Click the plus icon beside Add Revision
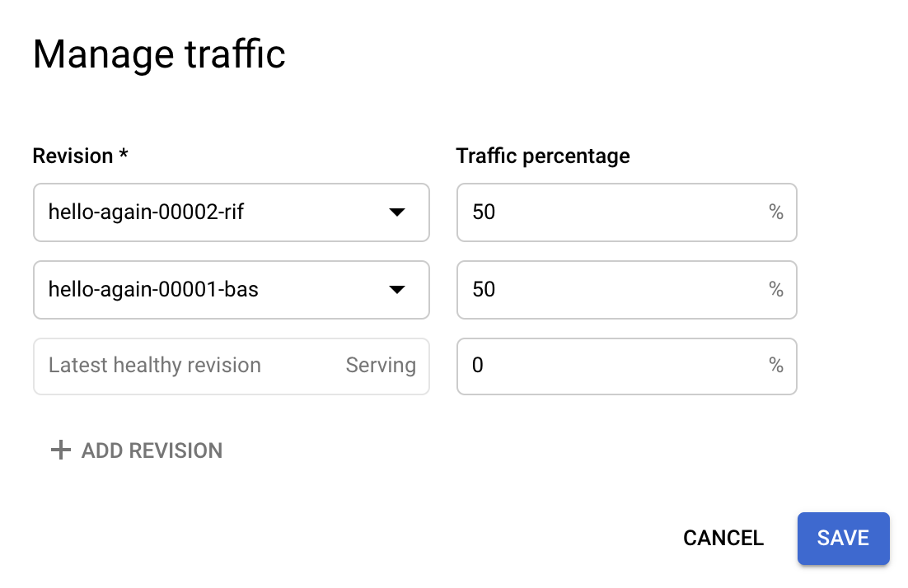The image size is (908, 588). tap(60, 450)
